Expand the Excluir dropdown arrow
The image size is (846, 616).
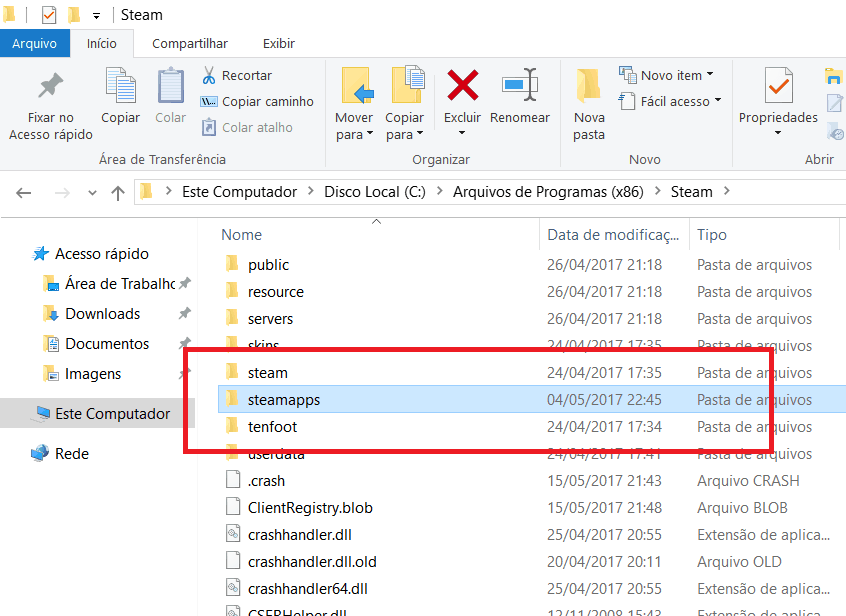(462, 133)
